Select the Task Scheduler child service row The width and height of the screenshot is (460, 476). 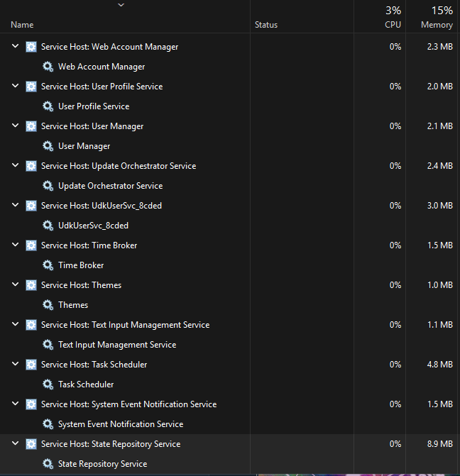[x=86, y=384]
